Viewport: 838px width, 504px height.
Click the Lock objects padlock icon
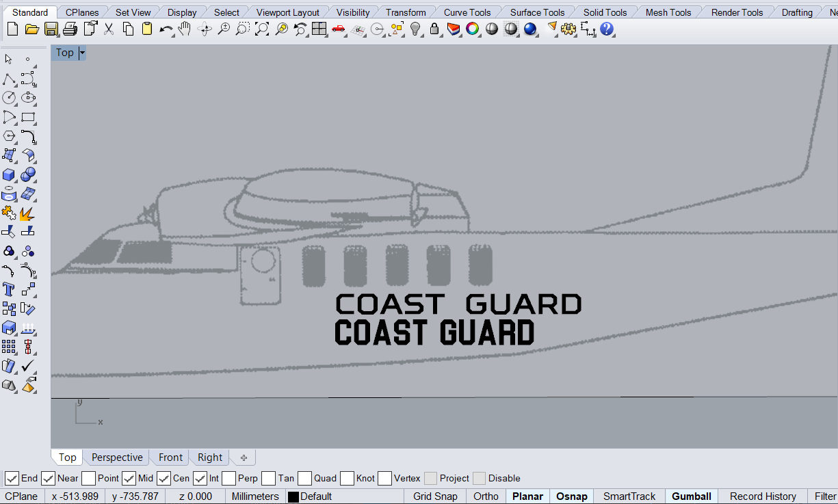coord(434,29)
